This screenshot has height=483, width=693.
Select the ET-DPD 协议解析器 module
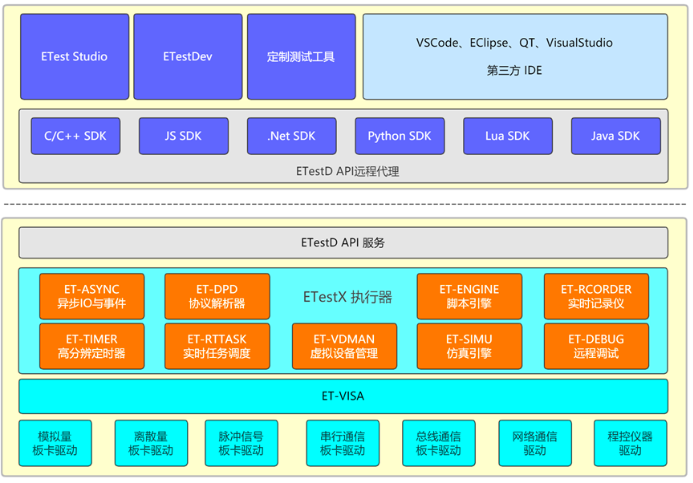[x=217, y=296]
